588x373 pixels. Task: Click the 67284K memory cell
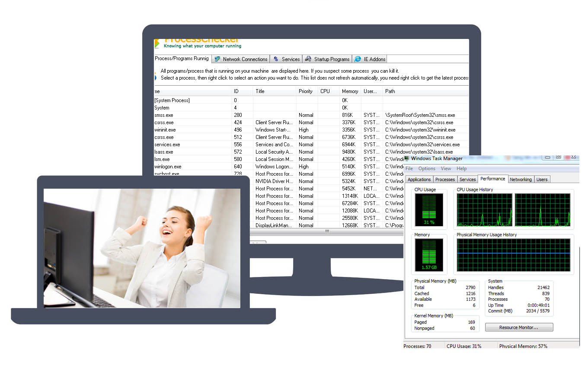(350, 203)
